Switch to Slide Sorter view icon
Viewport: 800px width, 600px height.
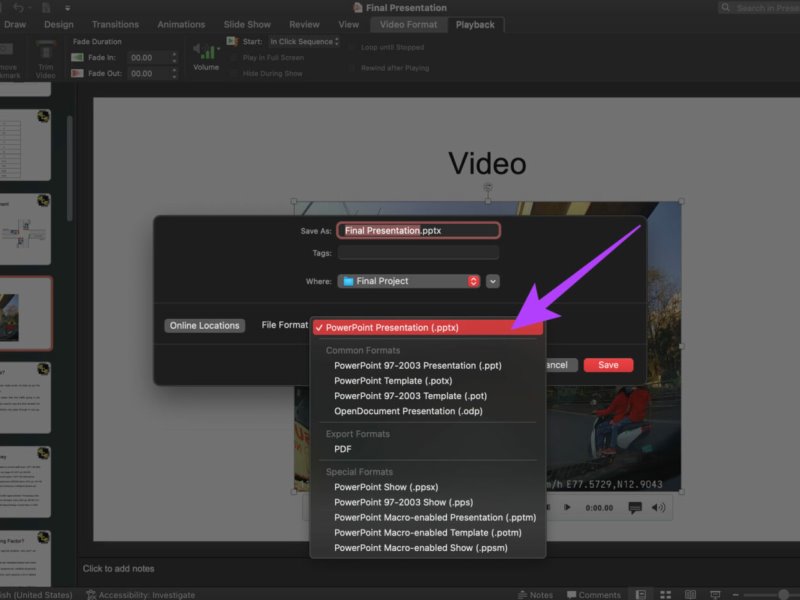click(665, 594)
